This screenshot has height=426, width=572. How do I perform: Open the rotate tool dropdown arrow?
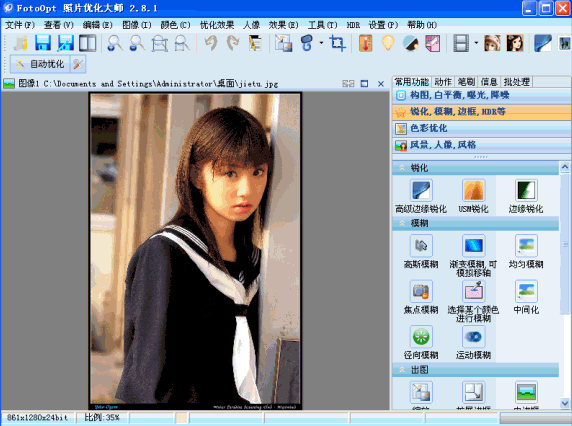tap(321, 43)
